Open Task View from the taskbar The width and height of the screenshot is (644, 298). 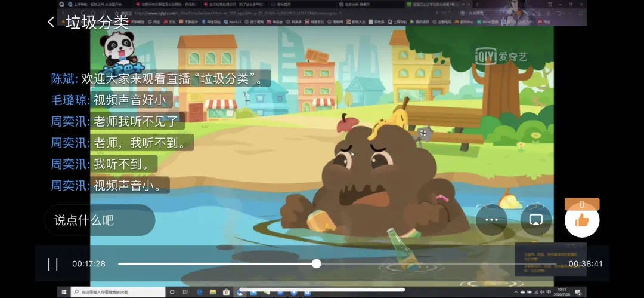point(186,292)
